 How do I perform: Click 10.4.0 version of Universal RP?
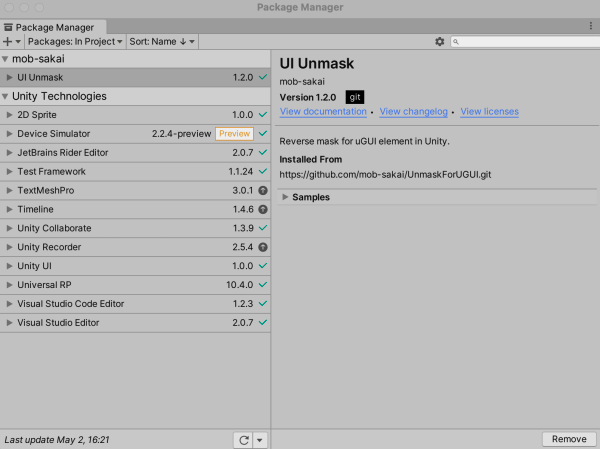point(240,285)
